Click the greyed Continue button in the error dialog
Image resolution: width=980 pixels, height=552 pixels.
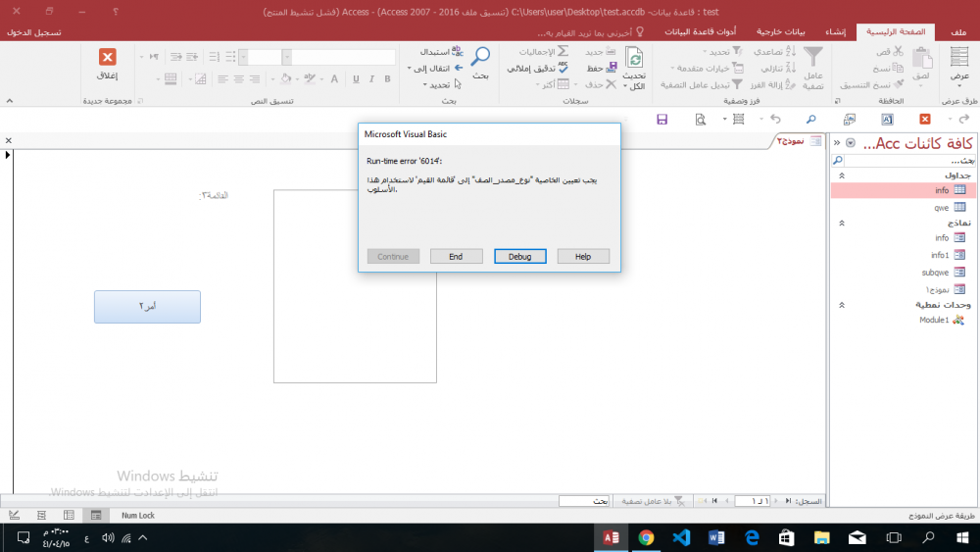[x=393, y=256]
